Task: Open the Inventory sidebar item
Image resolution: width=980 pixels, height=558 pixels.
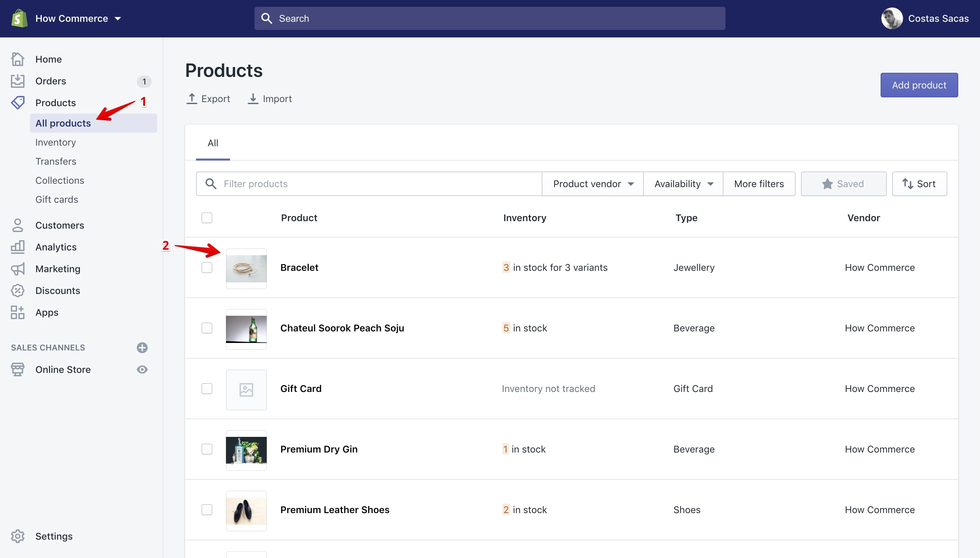Action: point(55,142)
